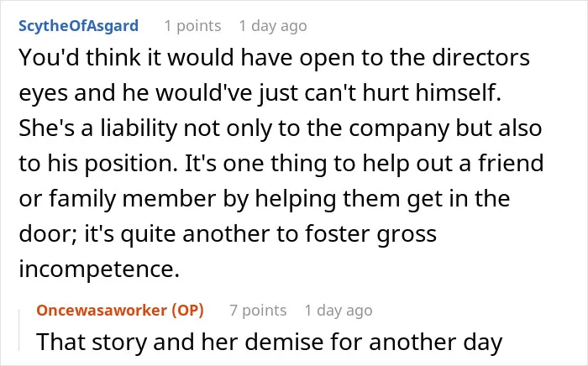Screen dimensions: 588x366
Task: Click the line starting 'door; it's quite another'
Action: [x=228, y=233]
